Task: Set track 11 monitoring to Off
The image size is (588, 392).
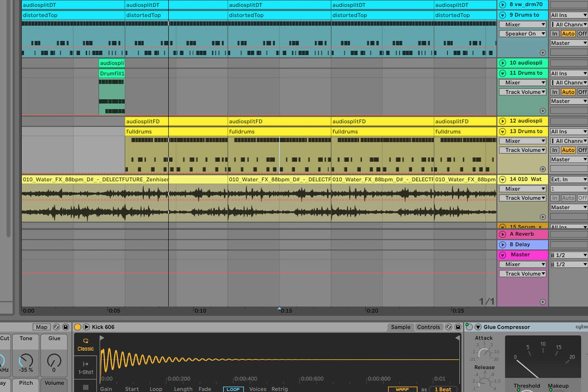Action: pyautogui.click(x=582, y=92)
